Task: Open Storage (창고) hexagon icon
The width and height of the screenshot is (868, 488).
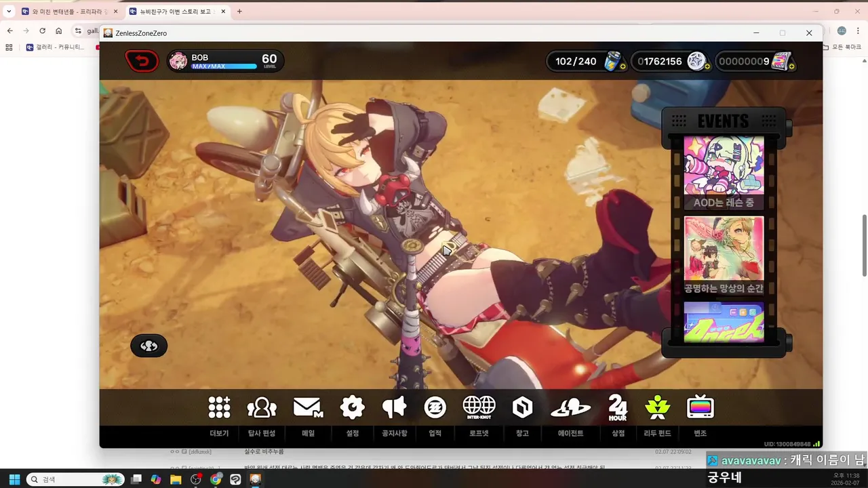Action: click(x=522, y=407)
